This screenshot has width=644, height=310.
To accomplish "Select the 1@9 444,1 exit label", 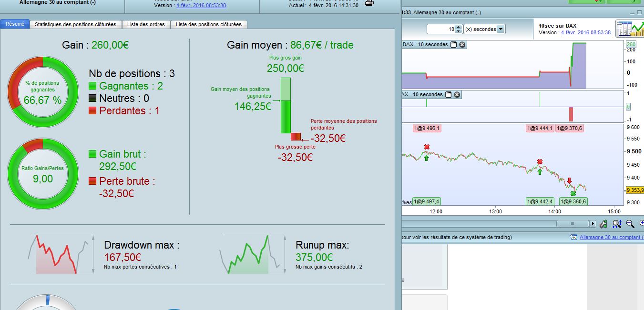I will point(540,128).
